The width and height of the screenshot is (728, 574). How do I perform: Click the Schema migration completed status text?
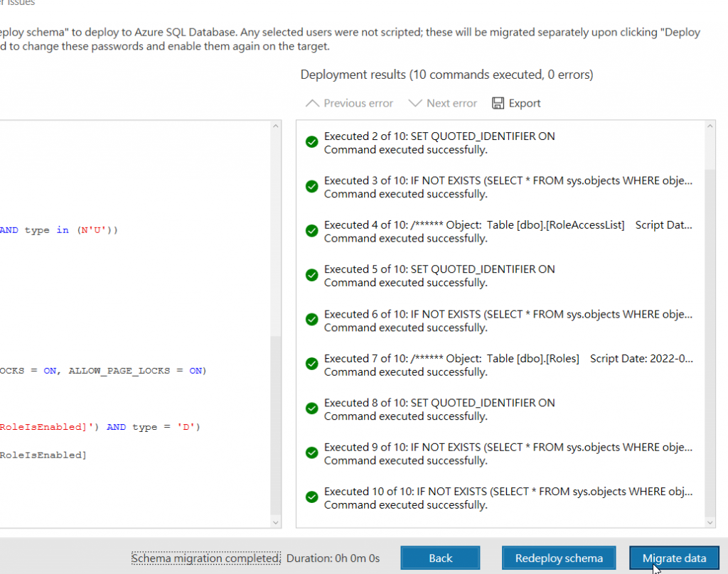pyautogui.click(x=205, y=558)
